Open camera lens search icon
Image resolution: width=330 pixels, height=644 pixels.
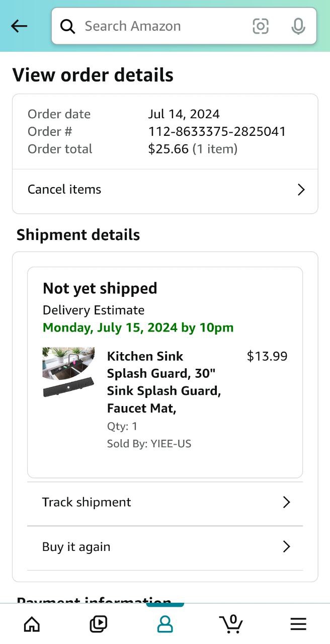pos(260,26)
